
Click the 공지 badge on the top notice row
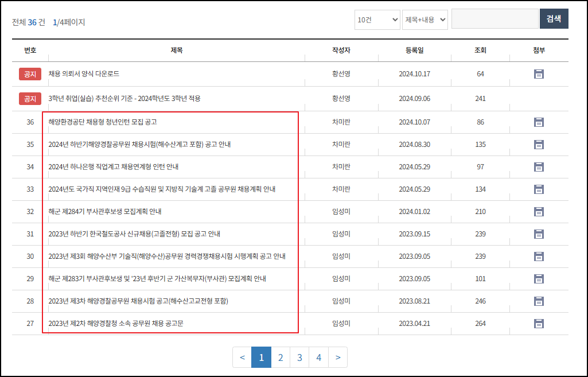click(30, 73)
